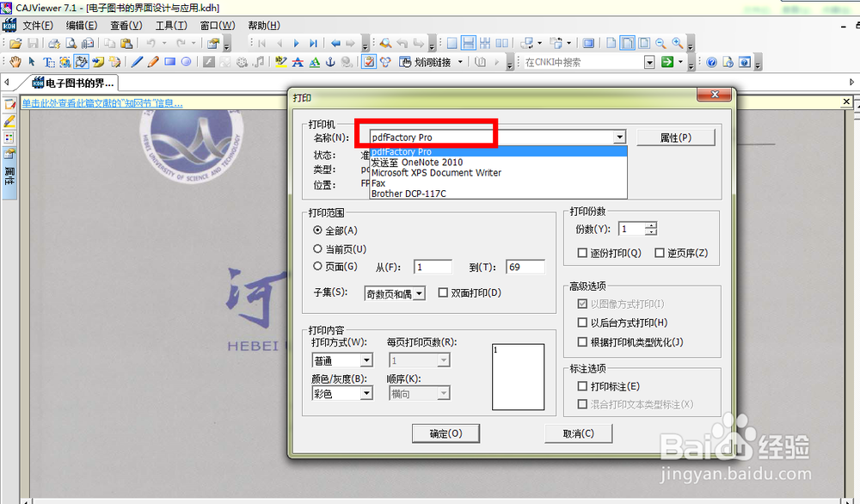Enable print annotations (打印标注) checkbox

[582, 386]
